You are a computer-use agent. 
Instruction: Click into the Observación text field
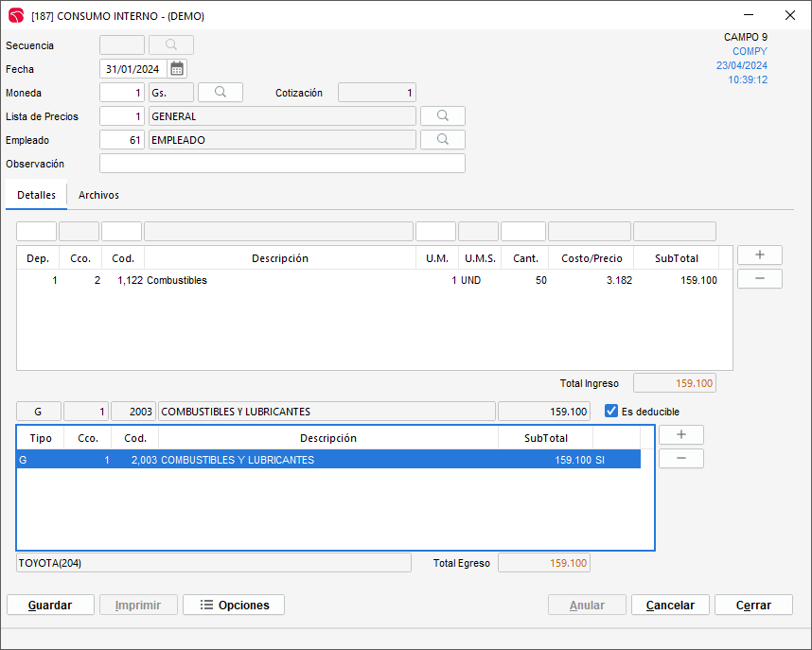282,164
